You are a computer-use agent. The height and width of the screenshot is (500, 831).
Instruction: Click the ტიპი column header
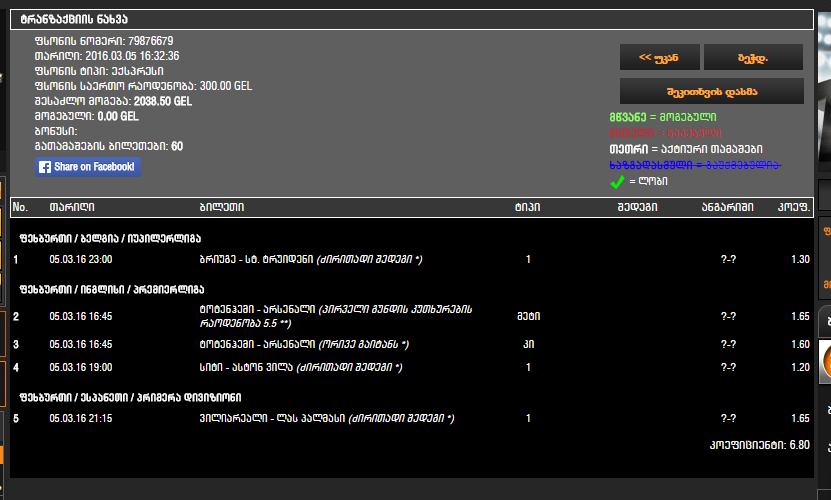(x=527, y=207)
